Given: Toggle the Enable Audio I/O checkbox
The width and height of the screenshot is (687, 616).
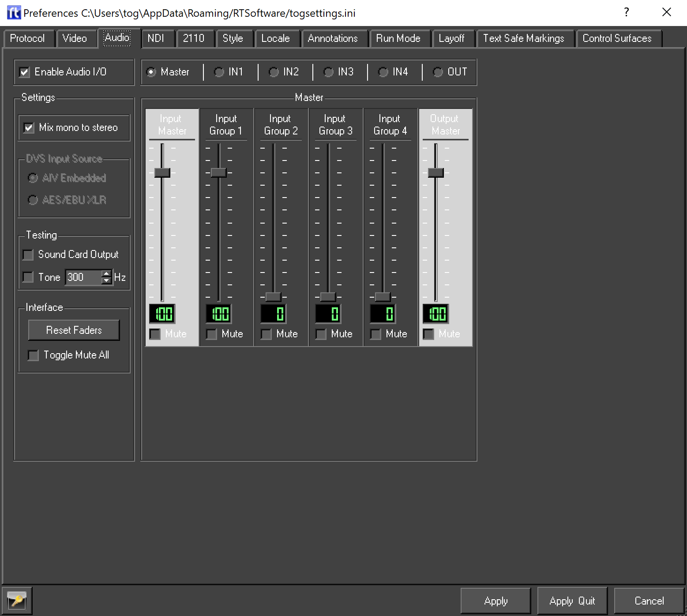Looking at the screenshot, I should pyautogui.click(x=25, y=72).
